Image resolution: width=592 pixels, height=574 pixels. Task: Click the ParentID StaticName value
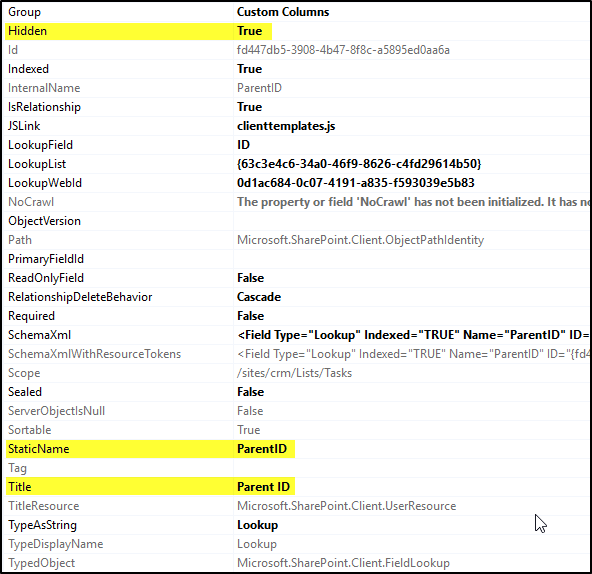262,449
